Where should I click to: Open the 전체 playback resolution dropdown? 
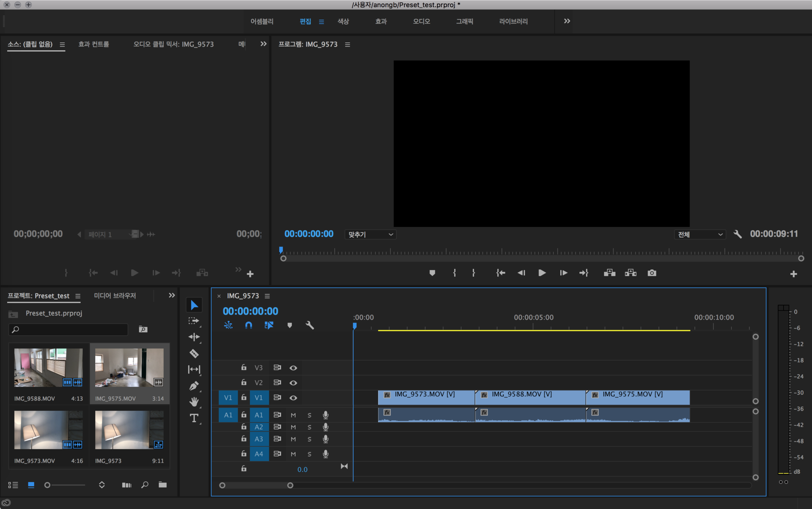tap(699, 235)
